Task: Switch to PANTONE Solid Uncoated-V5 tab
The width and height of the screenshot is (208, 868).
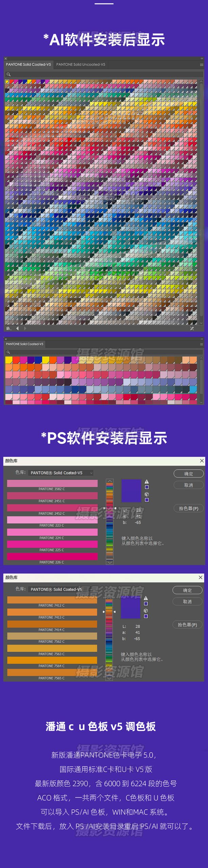Action: (x=81, y=64)
